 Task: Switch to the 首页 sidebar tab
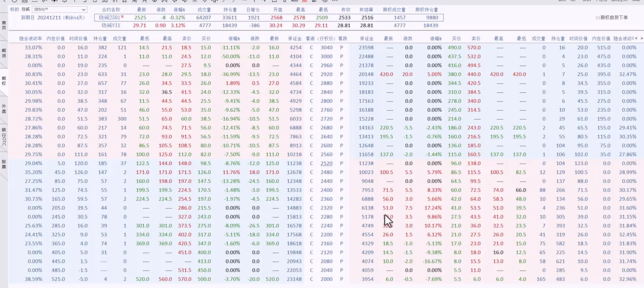[4, 25]
